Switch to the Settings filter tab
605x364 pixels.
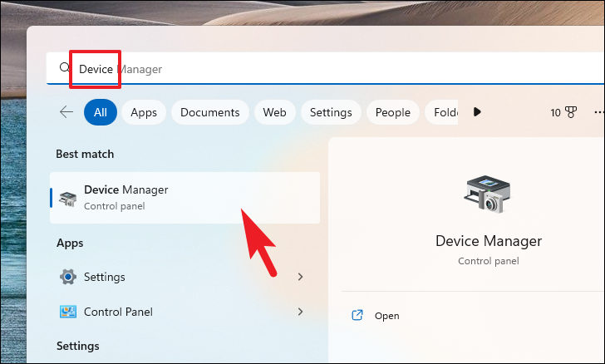tap(331, 112)
